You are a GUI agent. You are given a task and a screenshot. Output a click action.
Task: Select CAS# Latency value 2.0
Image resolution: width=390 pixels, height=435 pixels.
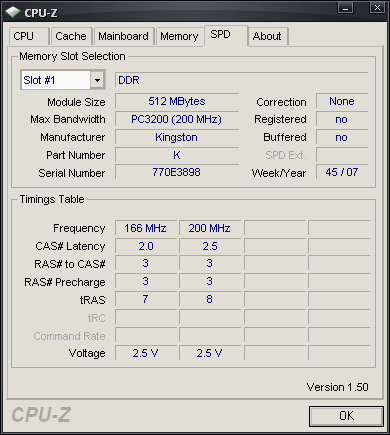(146, 246)
